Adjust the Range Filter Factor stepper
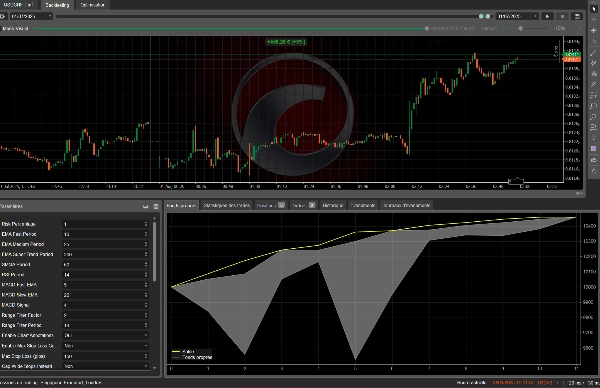Screen dimensions: 600x388 [146, 315]
